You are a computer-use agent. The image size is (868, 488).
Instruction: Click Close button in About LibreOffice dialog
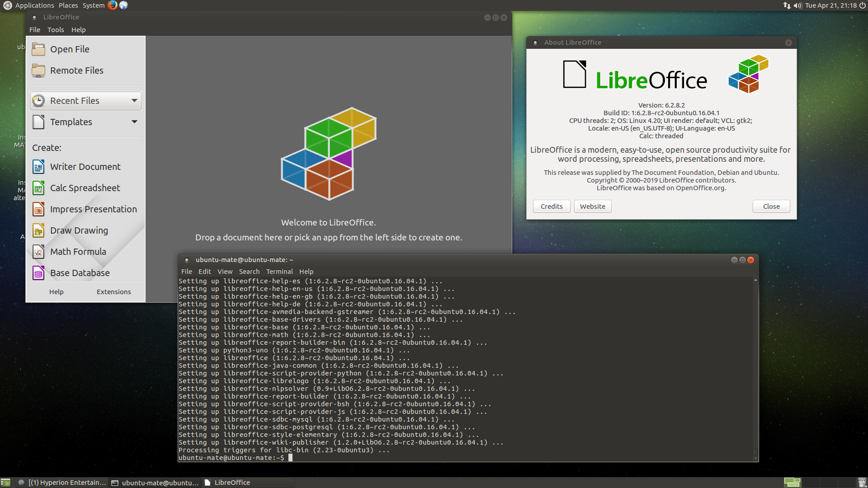pos(771,206)
